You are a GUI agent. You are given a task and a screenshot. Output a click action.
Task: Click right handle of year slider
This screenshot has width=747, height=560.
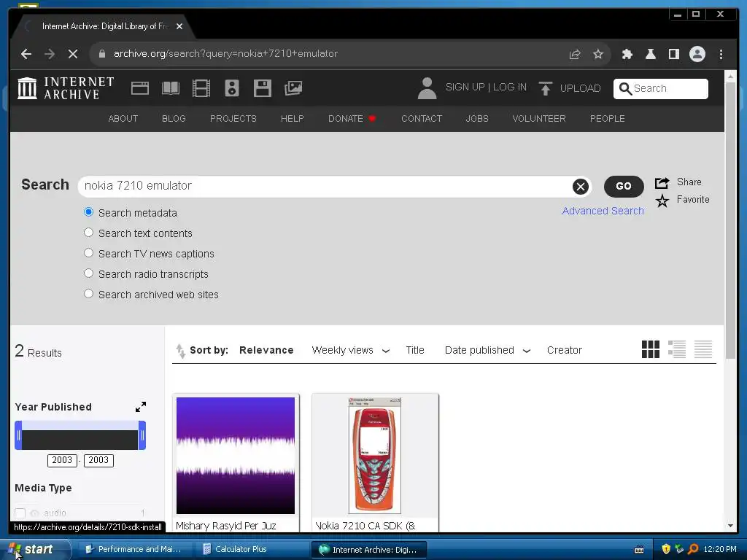142,435
